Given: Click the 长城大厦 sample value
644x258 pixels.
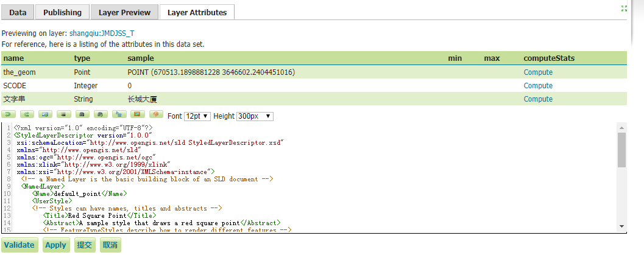Looking at the screenshot, I should (x=143, y=99).
